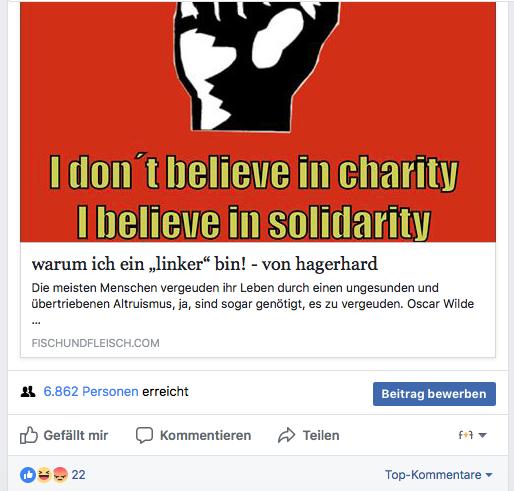The height and width of the screenshot is (491, 514).
Task: Expand the Top-Kommentare sorting dropdown
Action: tap(438, 475)
